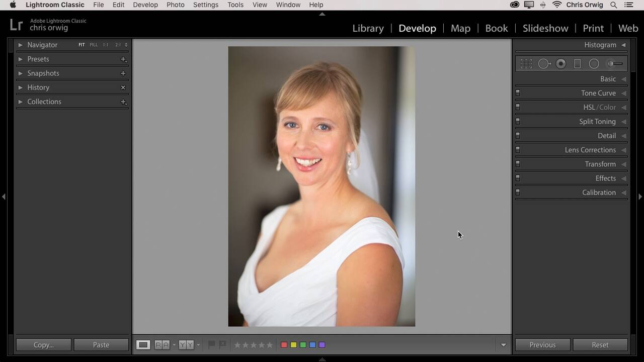Select the Crop Overlay tool
This screenshot has height=362, width=644.
pos(526,64)
